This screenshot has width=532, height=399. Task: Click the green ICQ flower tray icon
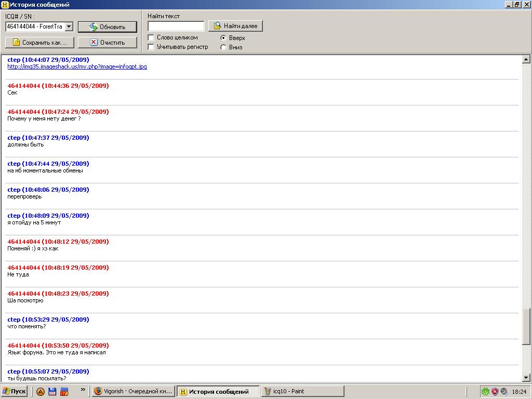[x=485, y=392]
